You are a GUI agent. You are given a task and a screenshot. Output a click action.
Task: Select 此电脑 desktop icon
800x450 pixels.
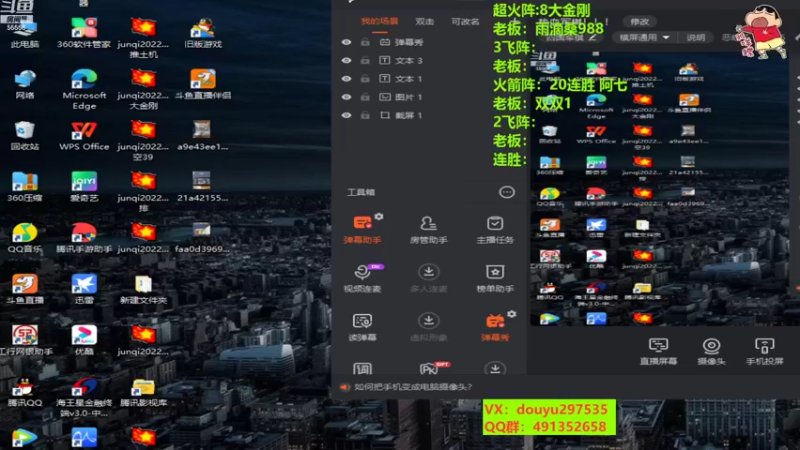(24, 33)
